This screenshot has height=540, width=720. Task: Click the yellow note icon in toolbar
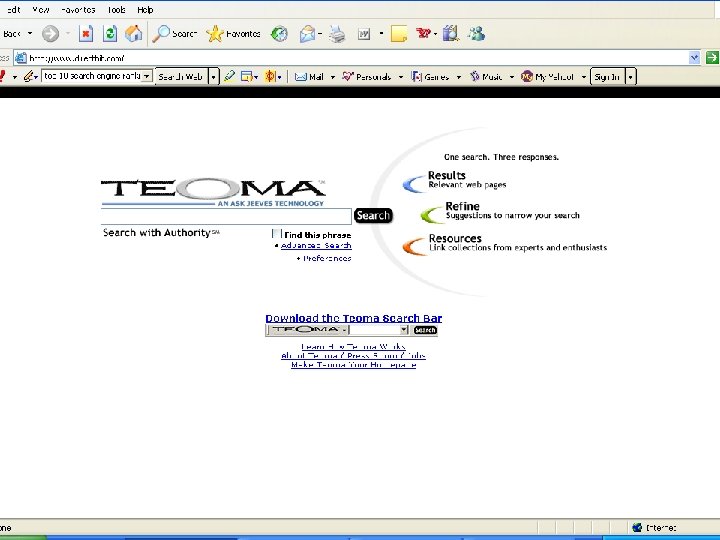(399, 34)
